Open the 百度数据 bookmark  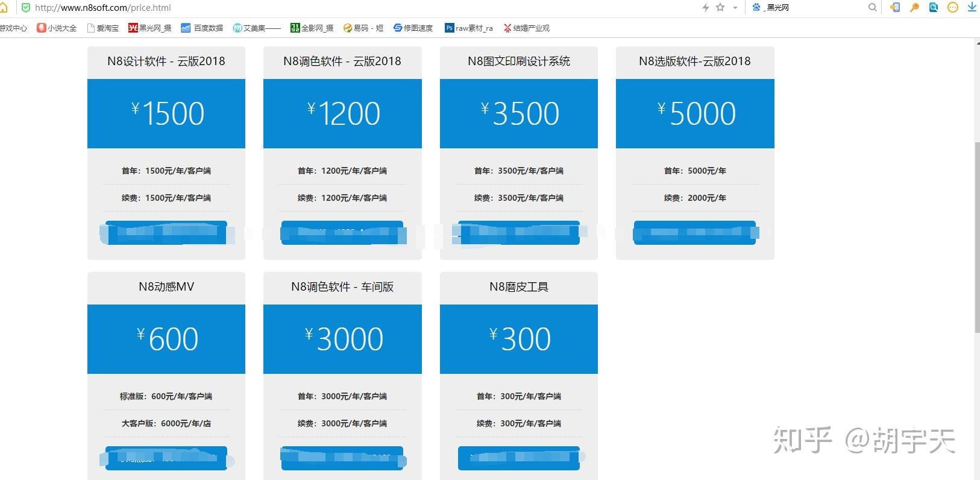pyautogui.click(x=202, y=28)
